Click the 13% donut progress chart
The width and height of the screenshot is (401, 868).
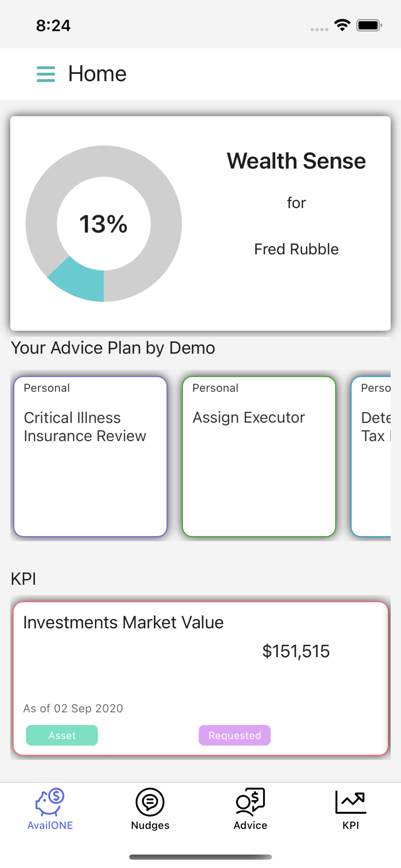point(104,223)
